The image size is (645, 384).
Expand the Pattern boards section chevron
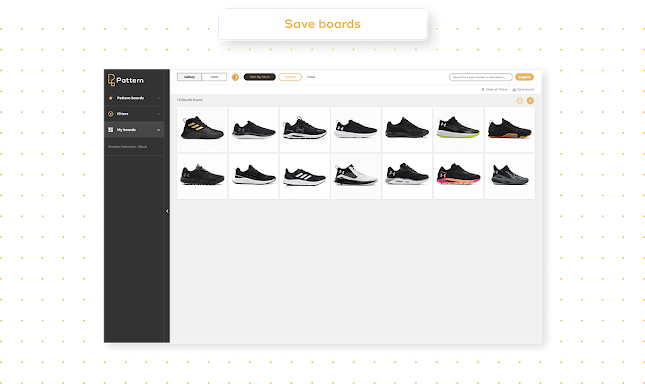coord(158,98)
